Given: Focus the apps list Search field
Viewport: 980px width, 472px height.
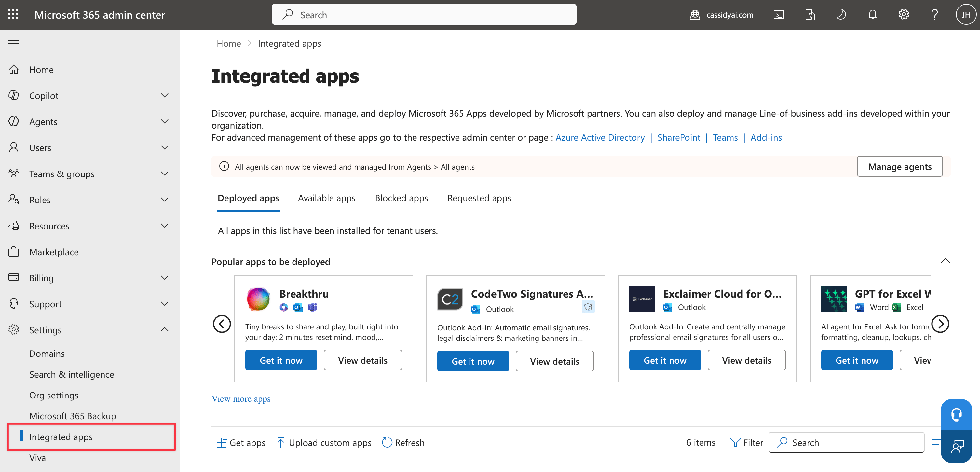Looking at the screenshot, I should (x=846, y=443).
